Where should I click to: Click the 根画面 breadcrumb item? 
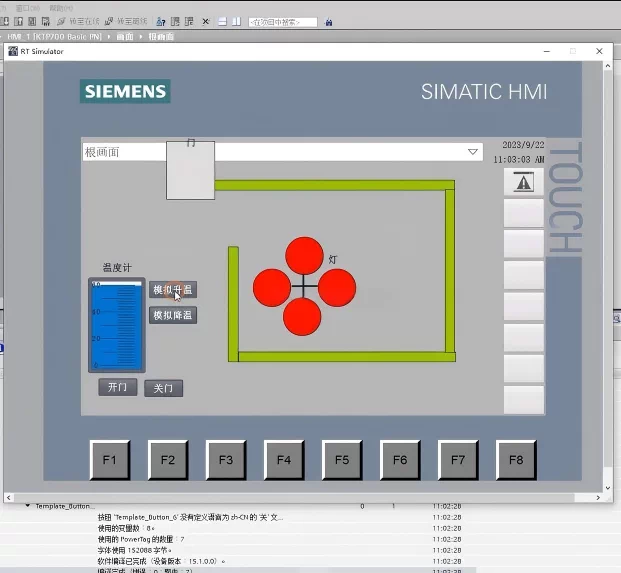(161, 37)
